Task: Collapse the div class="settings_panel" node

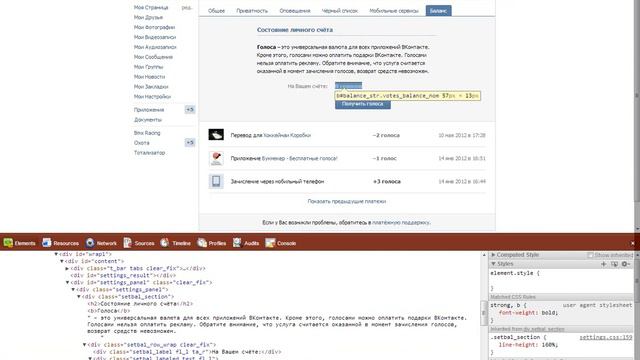Action: tap(73, 289)
